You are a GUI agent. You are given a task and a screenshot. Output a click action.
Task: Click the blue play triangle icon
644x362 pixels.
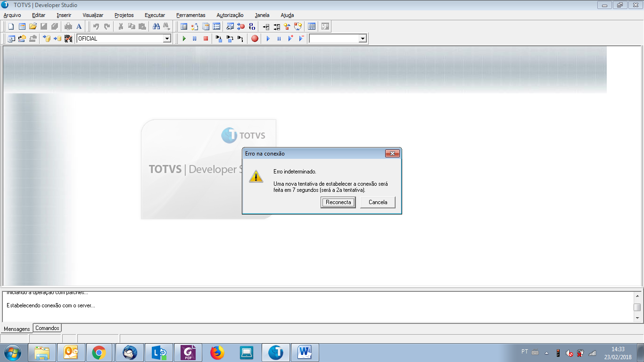tap(268, 39)
